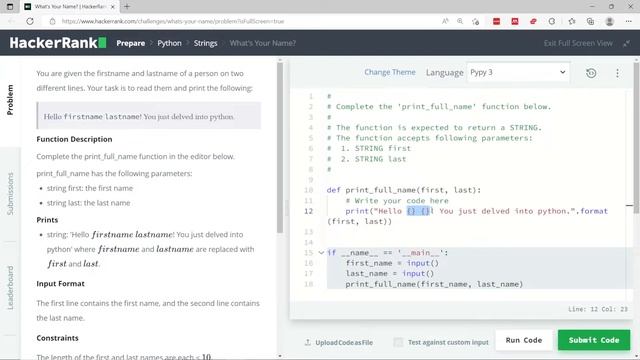The height and width of the screenshot is (360, 640).
Task: Click the Constraints heading
Action: [57, 338]
